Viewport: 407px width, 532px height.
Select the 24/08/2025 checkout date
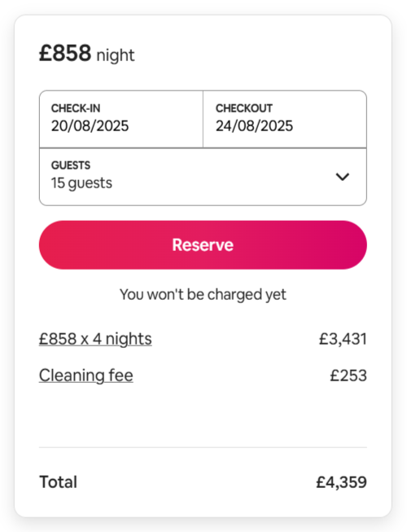coord(254,126)
